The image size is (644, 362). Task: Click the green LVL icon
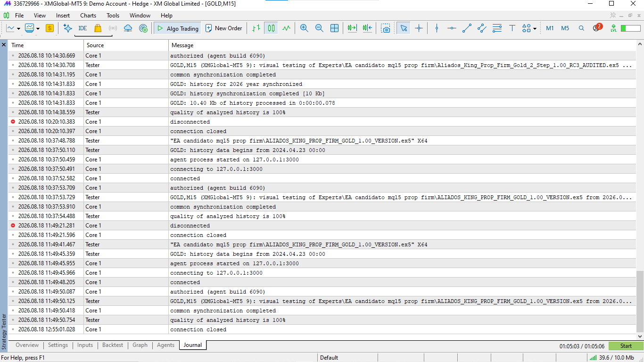pos(613,28)
